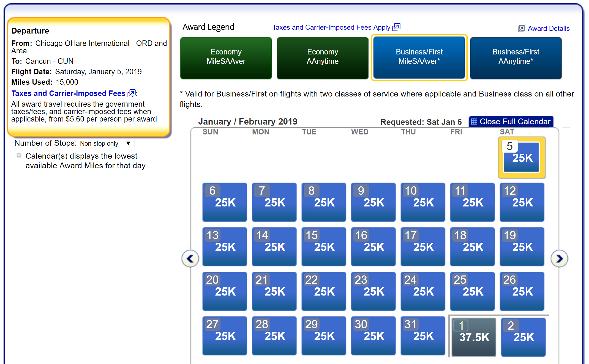Select Business/First MileSAAver award tile
Screen dimensions: 589x364
[419, 58]
